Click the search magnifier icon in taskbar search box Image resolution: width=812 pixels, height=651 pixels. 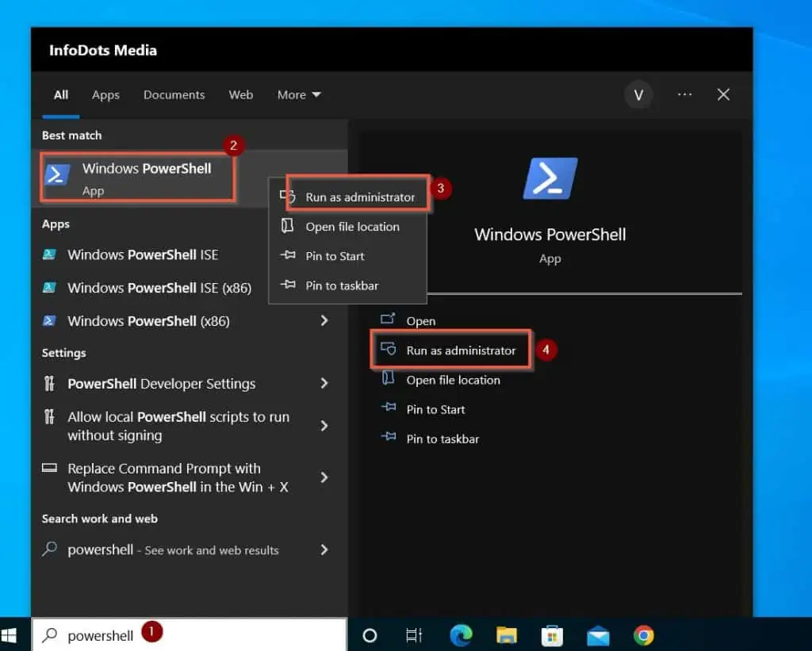pos(50,635)
